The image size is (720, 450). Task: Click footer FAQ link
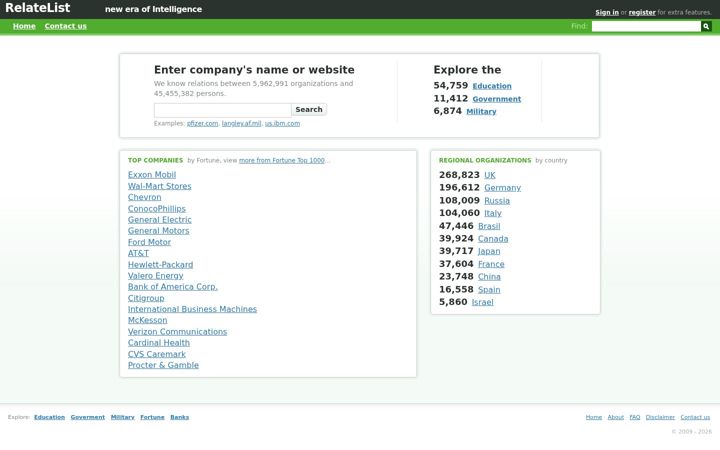point(635,417)
